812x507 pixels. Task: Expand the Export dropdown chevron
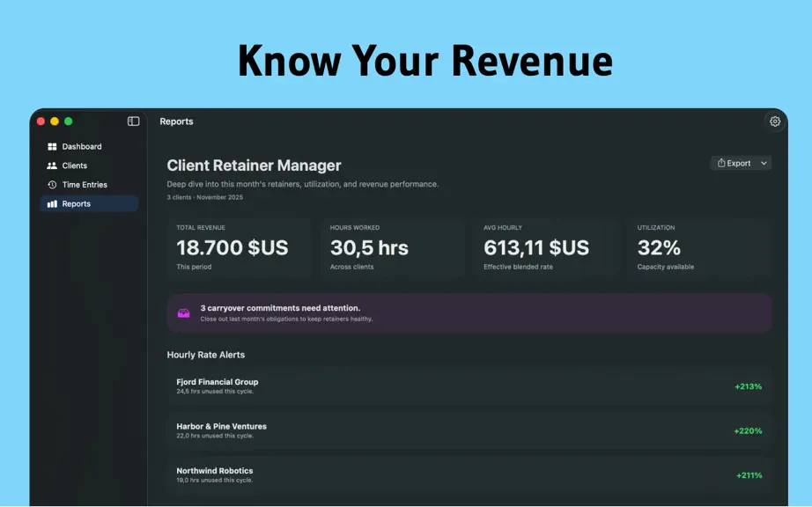(x=764, y=163)
